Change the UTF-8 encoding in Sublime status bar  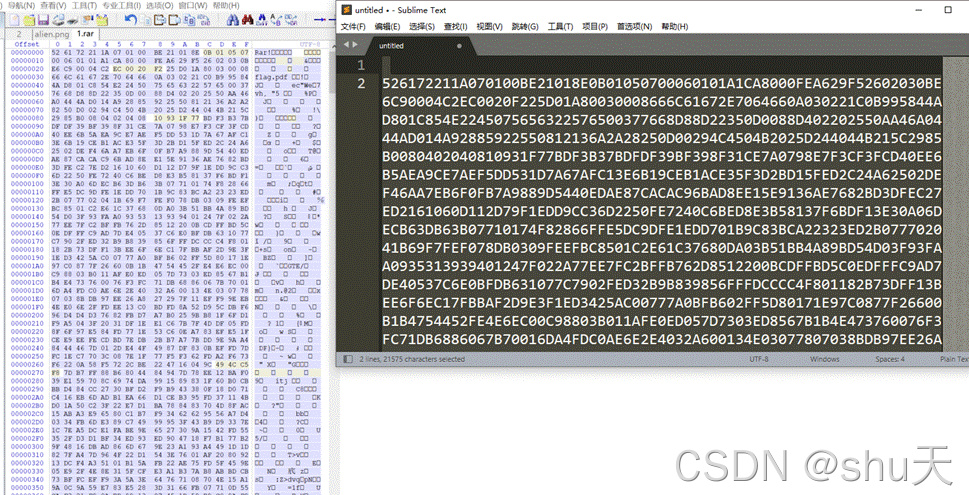(x=758, y=359)
